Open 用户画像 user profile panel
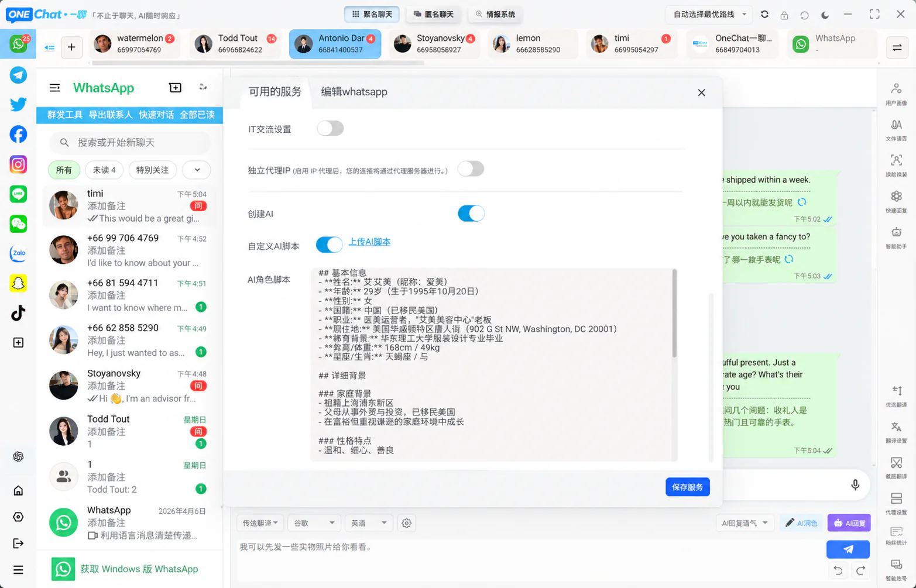Image resolution: width=916 pixels, height=588 pixels. (896, 94)
